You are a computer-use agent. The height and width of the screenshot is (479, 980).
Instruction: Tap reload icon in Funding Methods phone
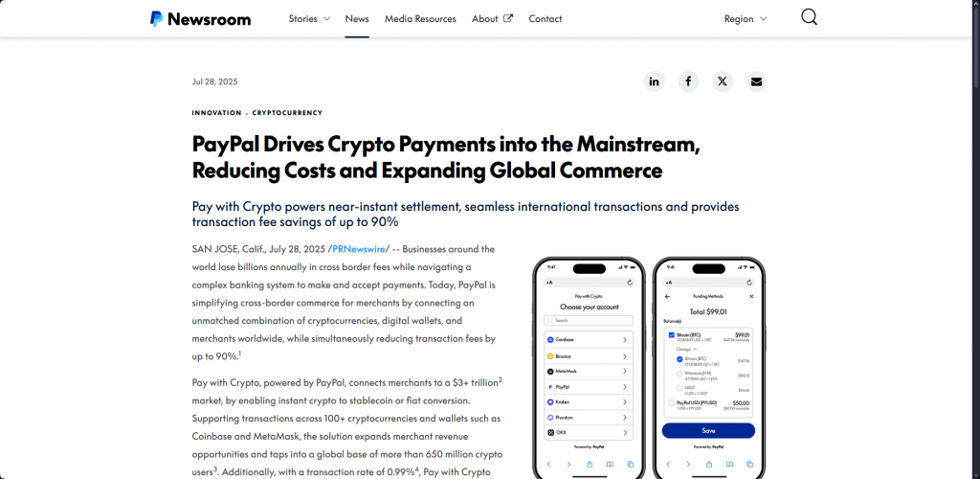pyautogui.click(x=749, y=283)
